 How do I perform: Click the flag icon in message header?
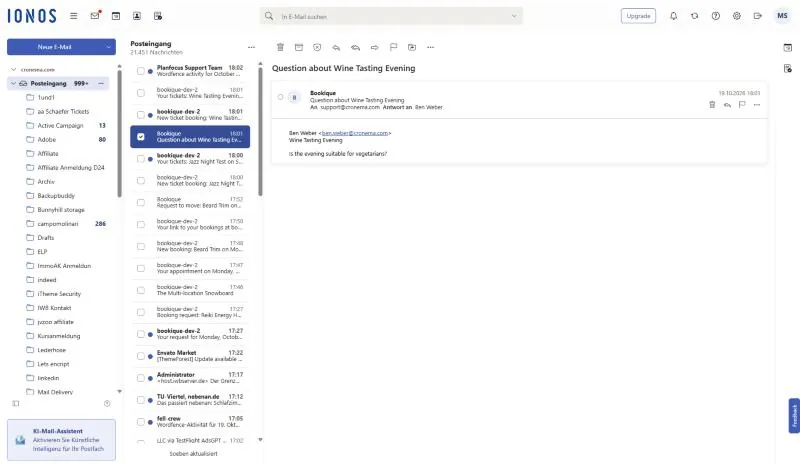742,105
